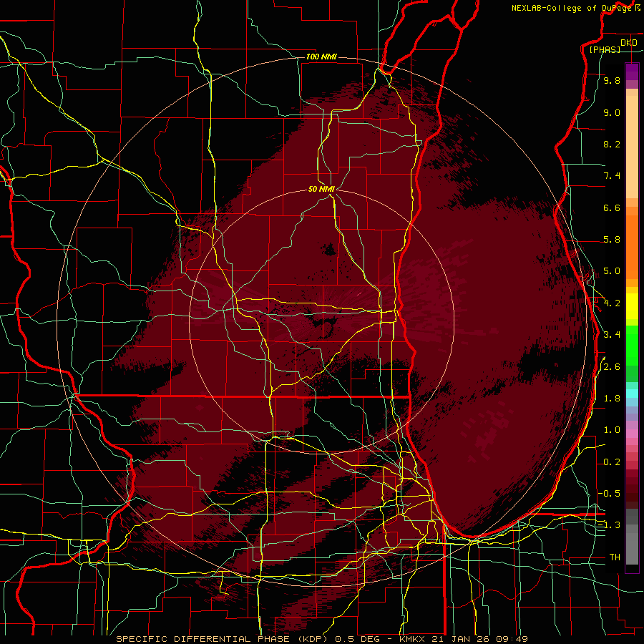
Task: Click the 8.2 scale label
Action: click(x=612, y=144)
